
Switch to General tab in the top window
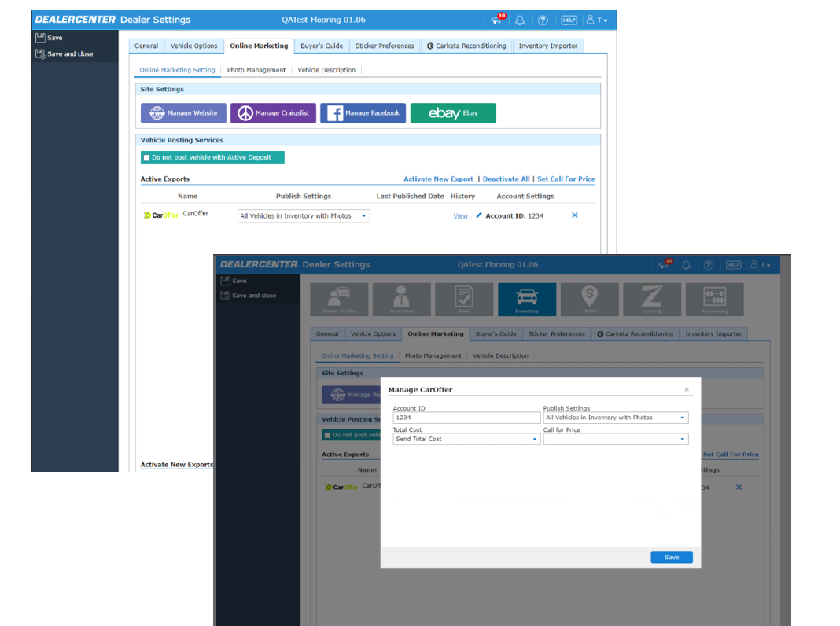[x=146, y=46]
